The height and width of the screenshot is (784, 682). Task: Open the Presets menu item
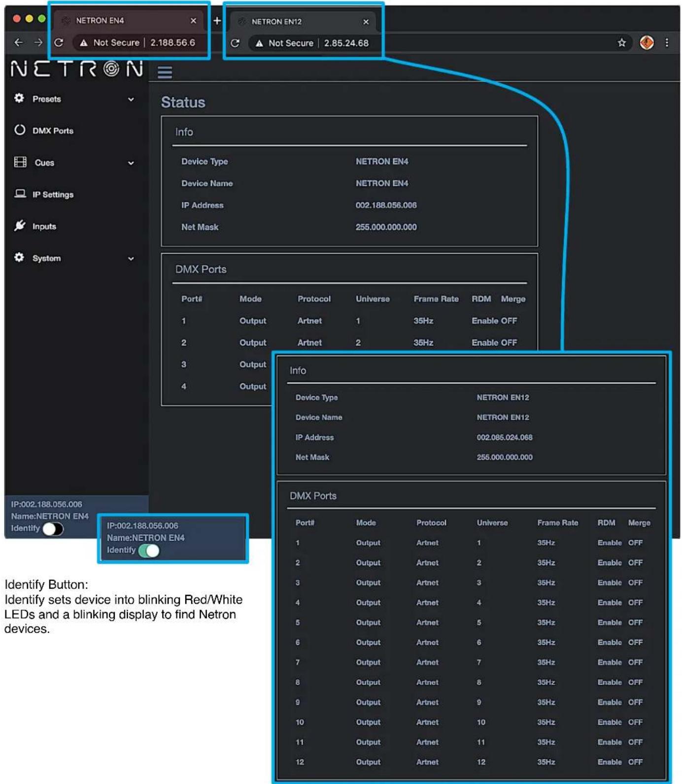tap(47, 99)
